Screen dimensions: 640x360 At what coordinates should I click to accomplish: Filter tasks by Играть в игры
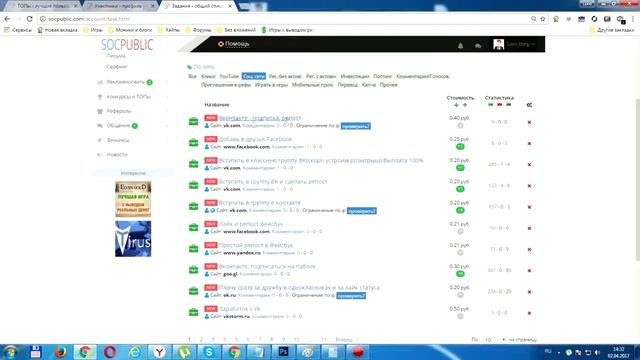pos(271,85)
